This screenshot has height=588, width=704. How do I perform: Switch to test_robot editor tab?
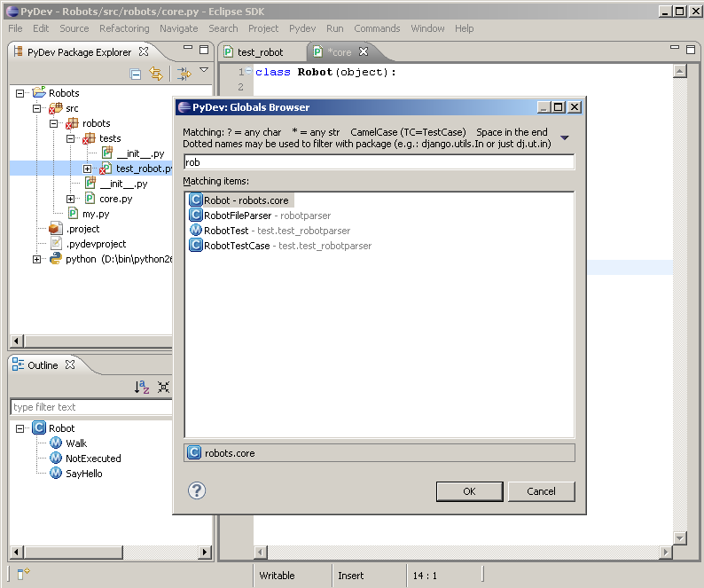tap(261, 52)
